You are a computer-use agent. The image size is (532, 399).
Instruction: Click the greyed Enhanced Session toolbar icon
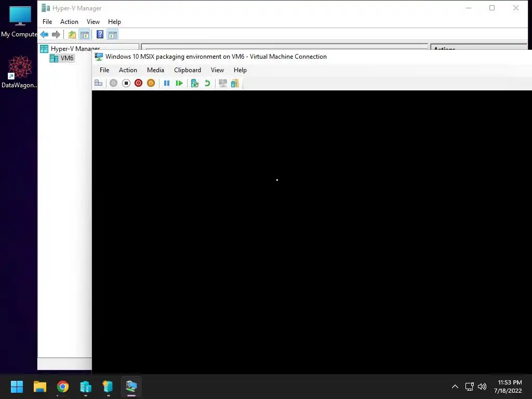point(223,83)
